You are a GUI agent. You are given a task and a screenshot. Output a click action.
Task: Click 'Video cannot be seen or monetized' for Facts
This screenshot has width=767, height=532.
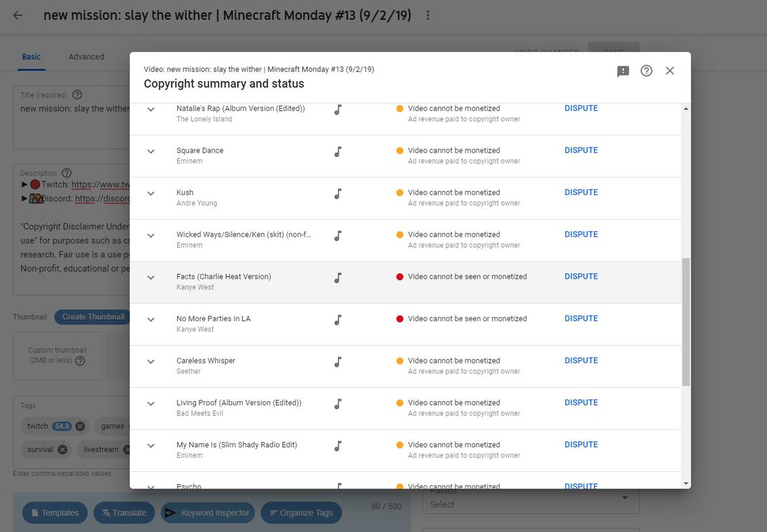tap(467, 277)
